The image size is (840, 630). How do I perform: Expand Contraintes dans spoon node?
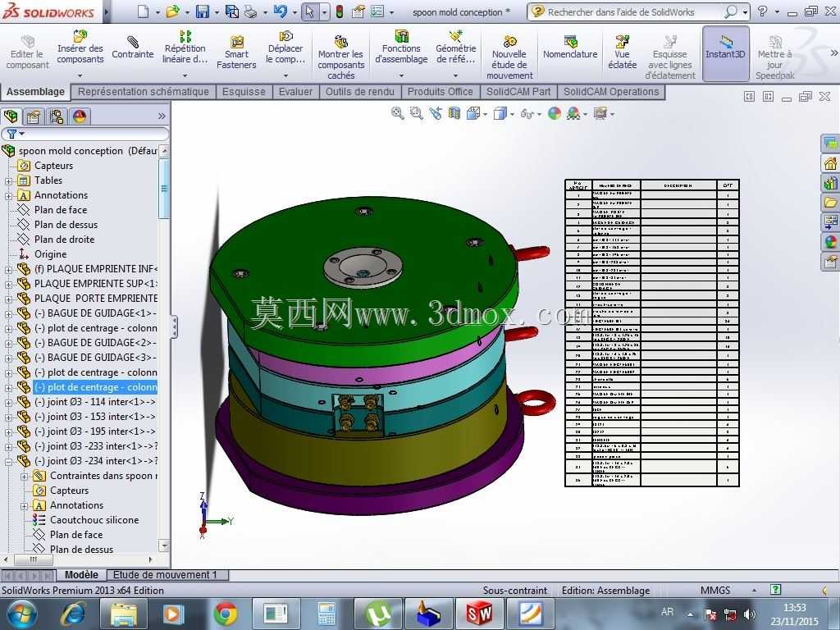click(x=24, y=477)
